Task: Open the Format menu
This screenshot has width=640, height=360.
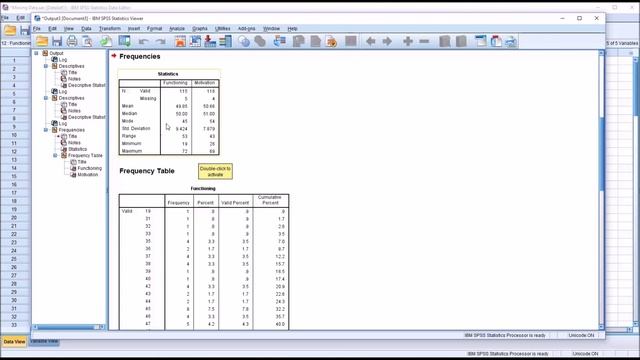Action: 154,29
